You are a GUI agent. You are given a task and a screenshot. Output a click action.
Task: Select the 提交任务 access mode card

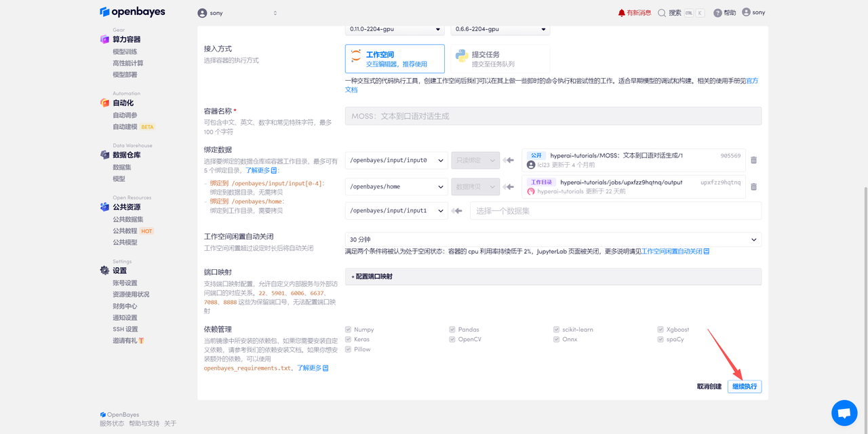(500, 59)
